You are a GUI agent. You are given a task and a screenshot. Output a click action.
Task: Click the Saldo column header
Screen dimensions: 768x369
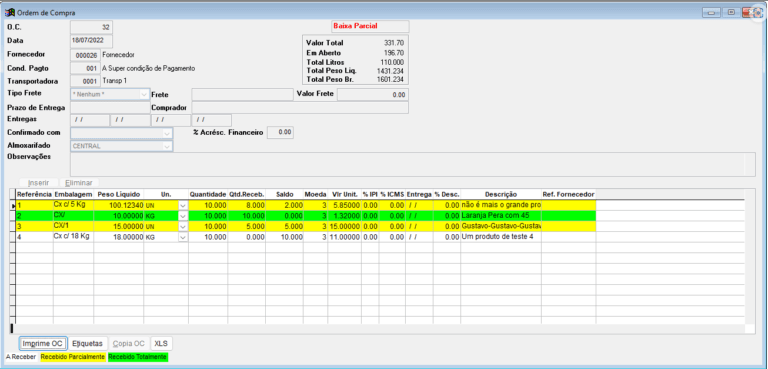pyautogui.click(x=285, y=195)
